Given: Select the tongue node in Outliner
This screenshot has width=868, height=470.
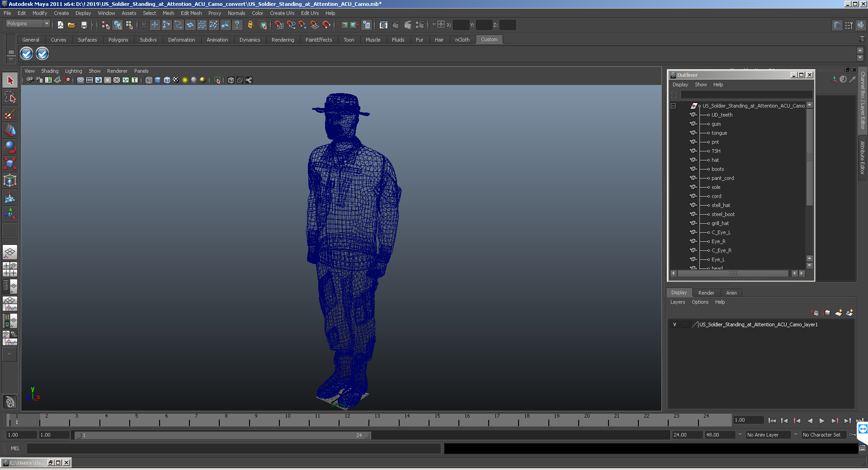Looking at the screenshot, I should (x=719, y=133).
